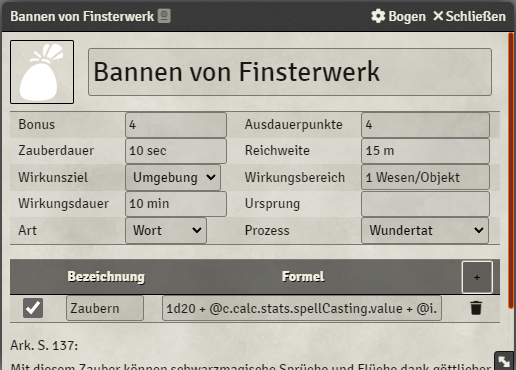Image resolution: width=516 pixels, height=370 pixels.
Task: Click the window title Bannen von Finsterwerk
Action: pyautogui.click(x=82, y=16)
